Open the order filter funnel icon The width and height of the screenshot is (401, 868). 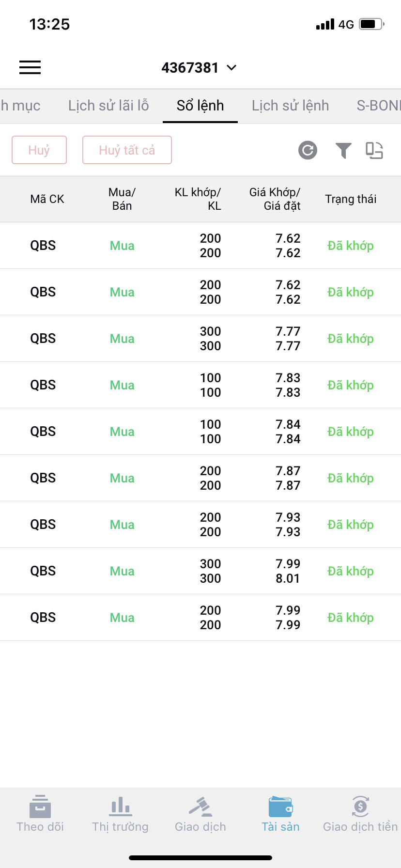(x=343, y=150)
